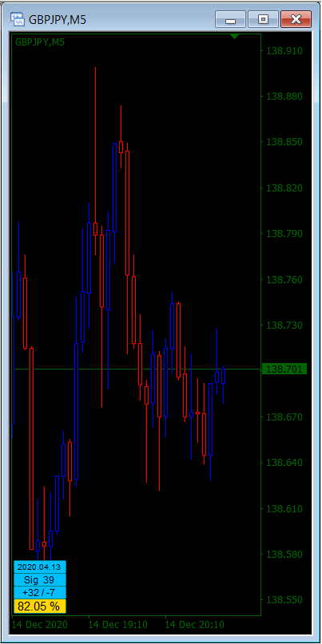The image size is (322, 644).
Task: Minimize the GBPJPY,M5 chart window
Action: [x=230, y=19]
